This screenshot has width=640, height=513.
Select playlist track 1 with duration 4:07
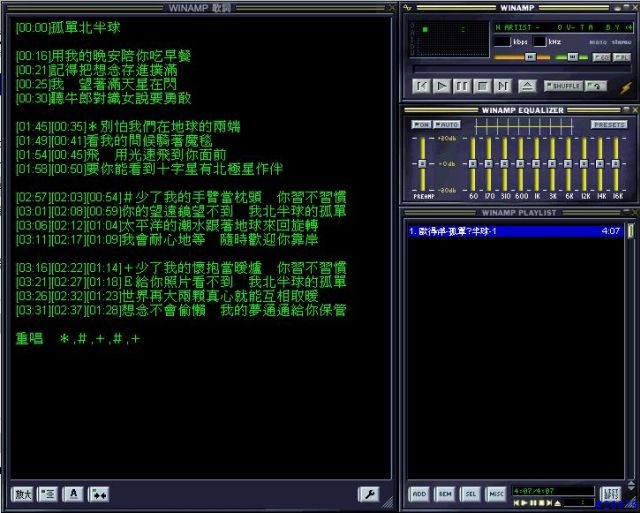[x=515, y=231]
